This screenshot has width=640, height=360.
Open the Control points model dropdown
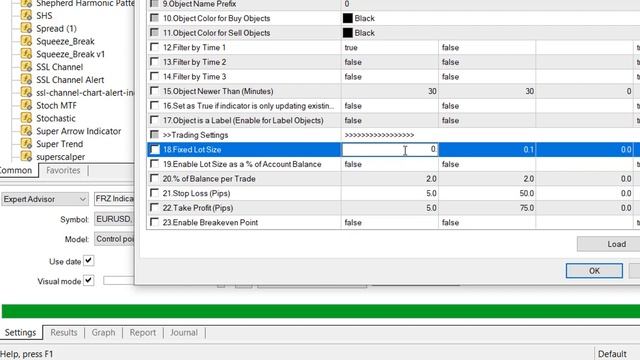pos(114,239)
